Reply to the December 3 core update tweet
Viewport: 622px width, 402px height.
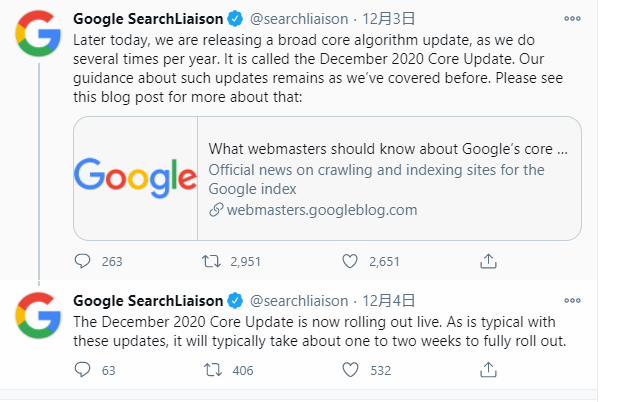pyautogui.click(x=83, y=261)
